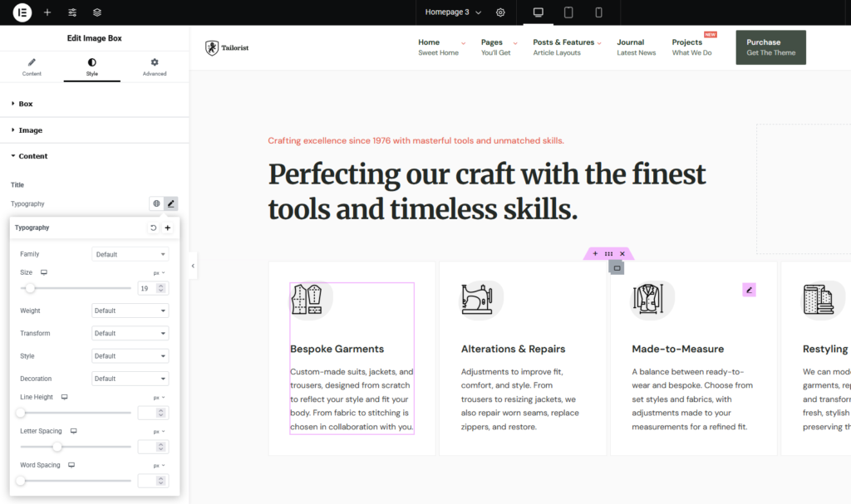Click the Elementor logo icon
The width and height of the screenshot is (851, 504).
pos(22,12)
